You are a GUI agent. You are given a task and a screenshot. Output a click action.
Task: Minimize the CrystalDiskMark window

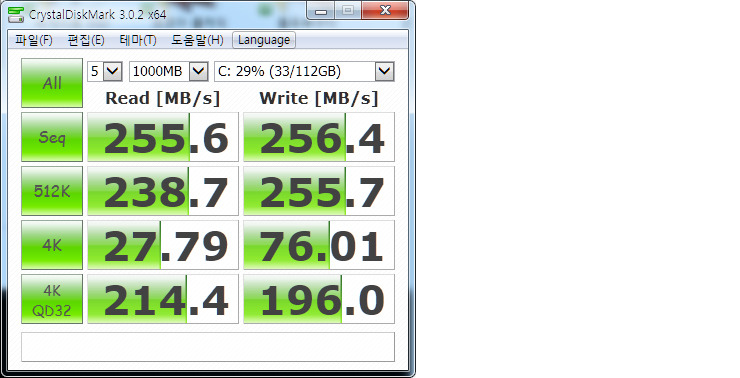(x=321, y=10)
